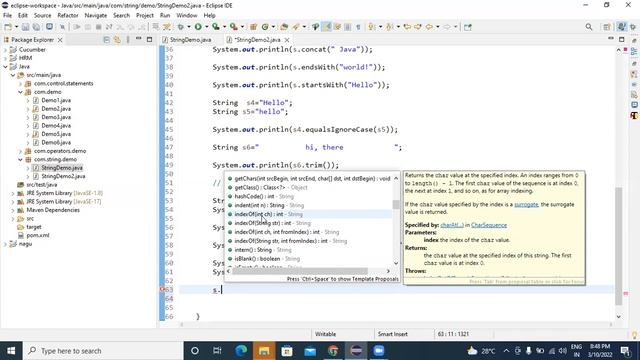Viewport: 640px width, 360px height.
Task: Switch to the StringDemo.java tab
Action: [190, 40]
